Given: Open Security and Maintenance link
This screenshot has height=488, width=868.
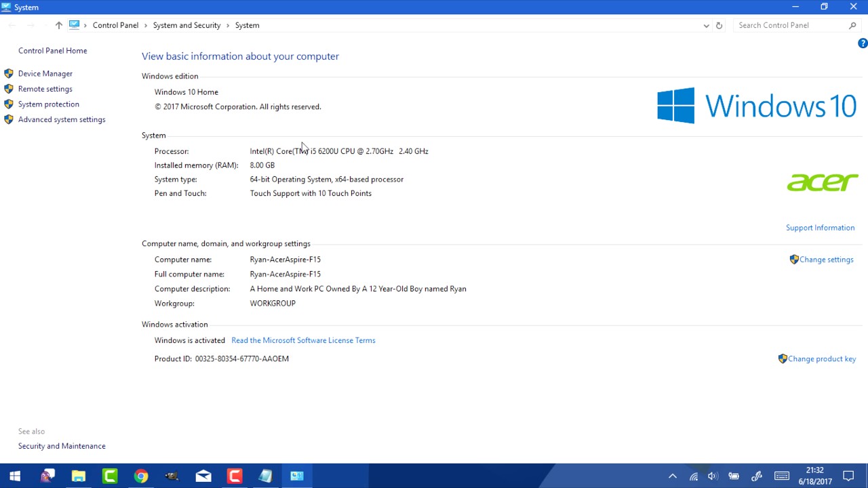Looking at the screenshot, I should [62, 446].
